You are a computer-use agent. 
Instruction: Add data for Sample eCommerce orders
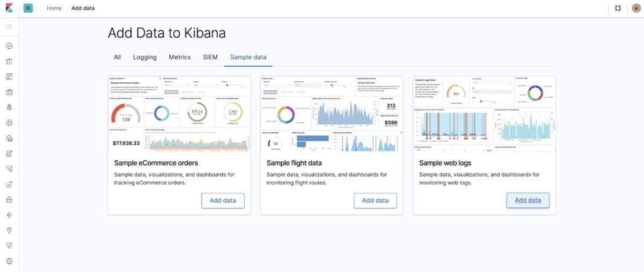point(223,201)
